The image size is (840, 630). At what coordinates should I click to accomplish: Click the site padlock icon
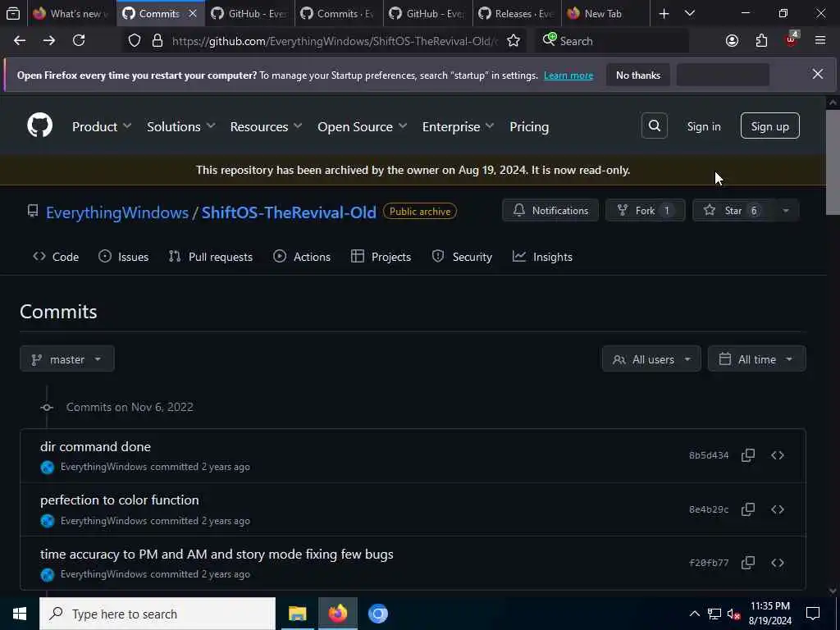[157, 41]
